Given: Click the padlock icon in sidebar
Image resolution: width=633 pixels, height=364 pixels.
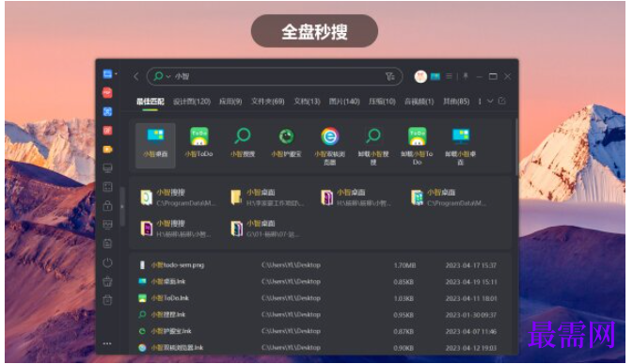Looking at the screenshot, I should pos(107,206).
